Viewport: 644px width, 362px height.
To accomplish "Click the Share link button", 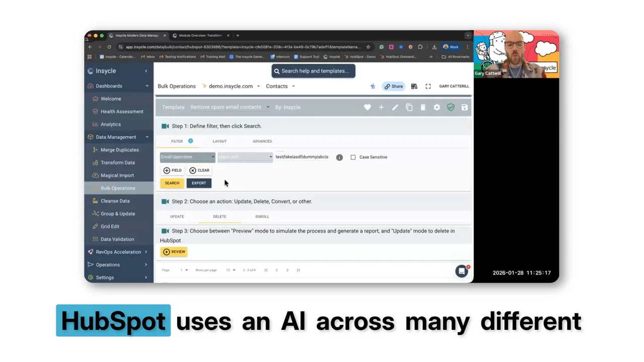I will tap(393, 86).
